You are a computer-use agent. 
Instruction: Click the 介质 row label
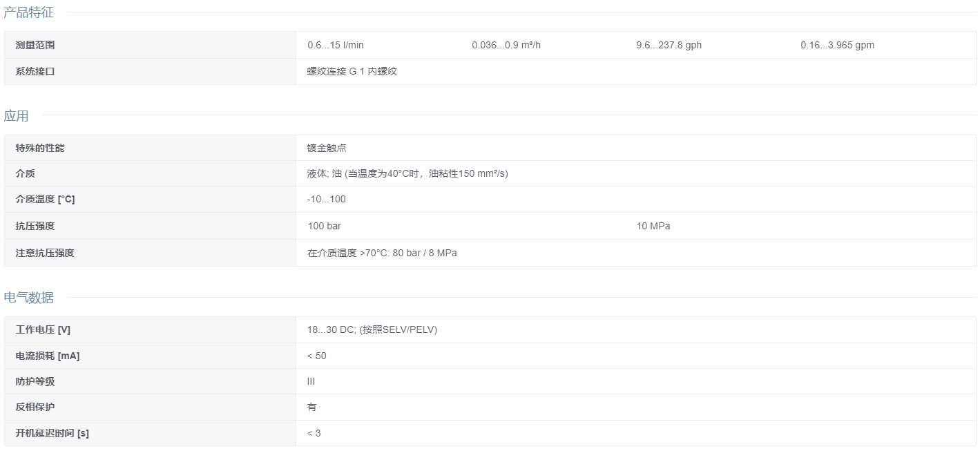[26, 173]
